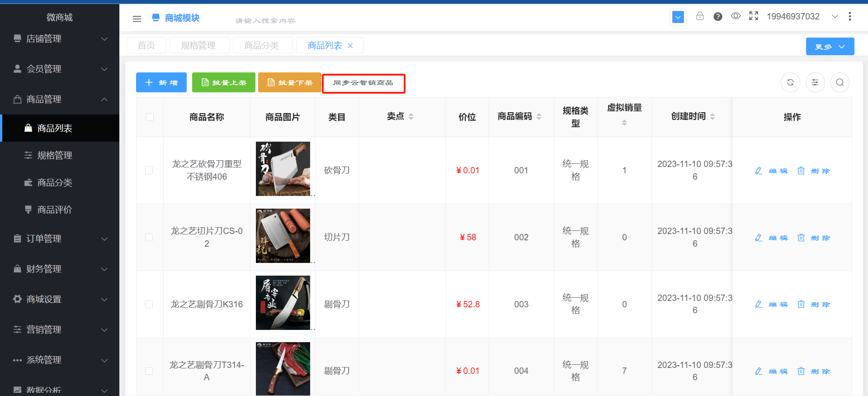Open the 剔骨刀 T314-A product image thumbnail
868x396 pixels.
pos(283,369)
